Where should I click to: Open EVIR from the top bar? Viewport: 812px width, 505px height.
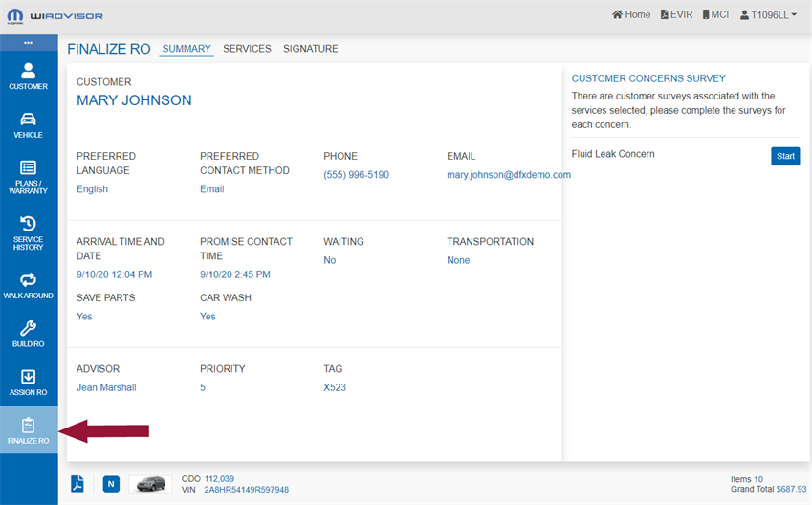(x=676, y=14)
